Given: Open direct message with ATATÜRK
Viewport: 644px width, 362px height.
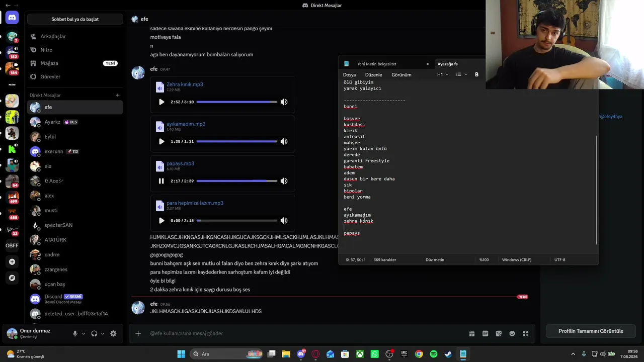Looking at the screenshot, I should pyautogui.click(x=75, y=240).
